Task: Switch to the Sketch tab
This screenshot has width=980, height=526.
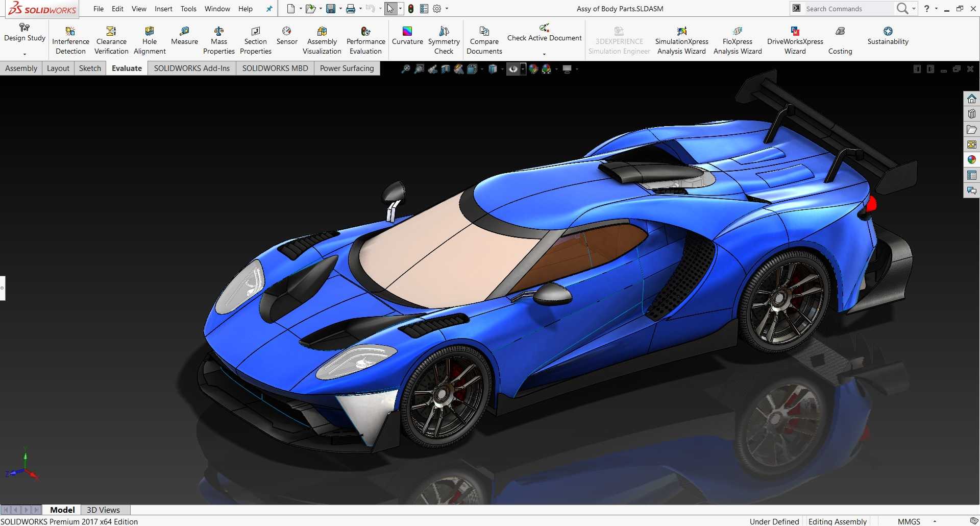Action: [90, 68]
